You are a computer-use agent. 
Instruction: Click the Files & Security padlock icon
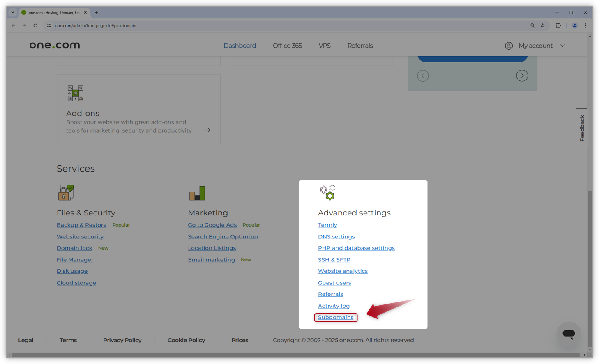click(65, 192)
